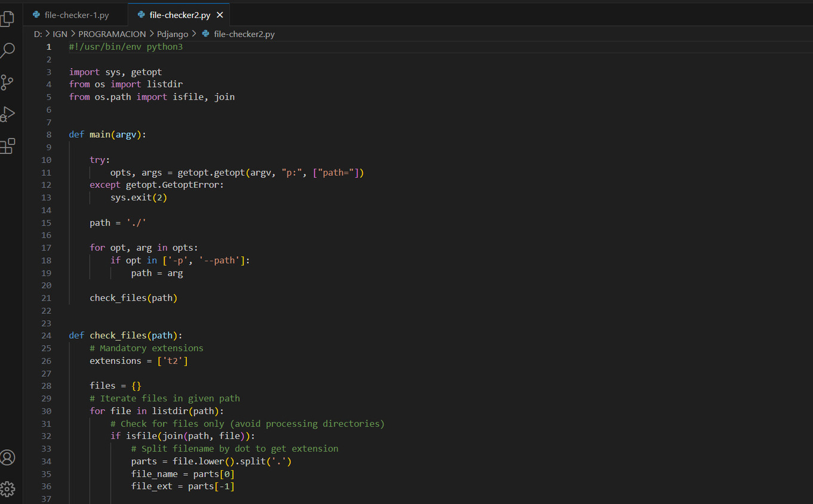Click "extensions = ['t2']" line
813x504 pixels.
(x=138, y=361)
